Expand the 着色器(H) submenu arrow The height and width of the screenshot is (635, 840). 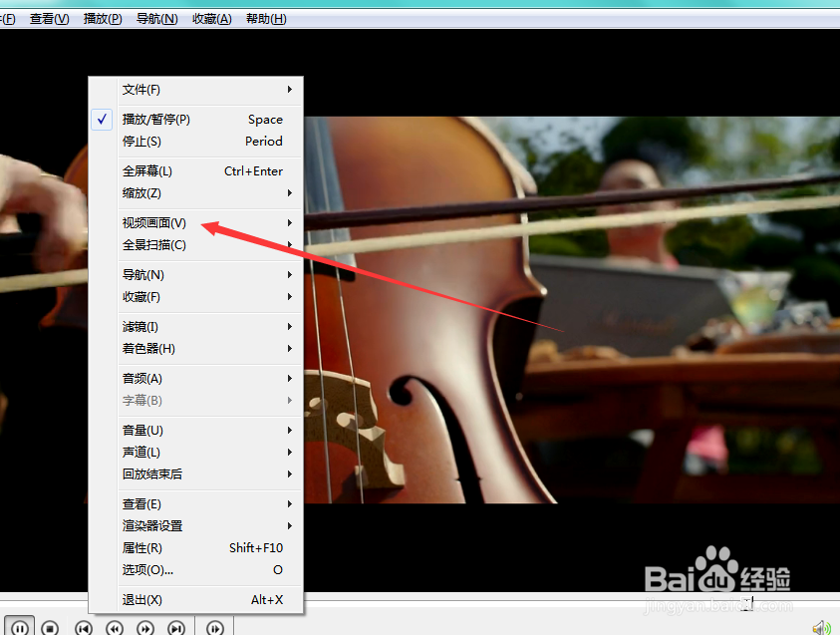pos(289,349)
